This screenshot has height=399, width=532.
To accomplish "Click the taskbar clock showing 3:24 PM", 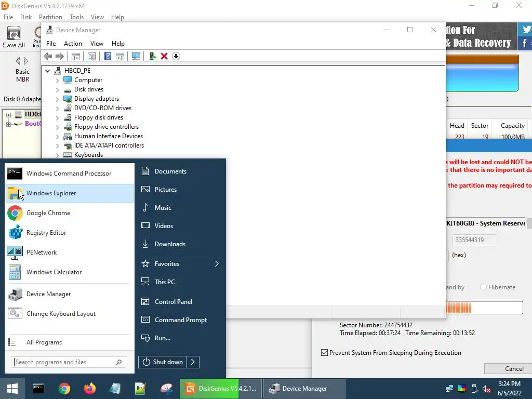I will (x=510, y=389).
